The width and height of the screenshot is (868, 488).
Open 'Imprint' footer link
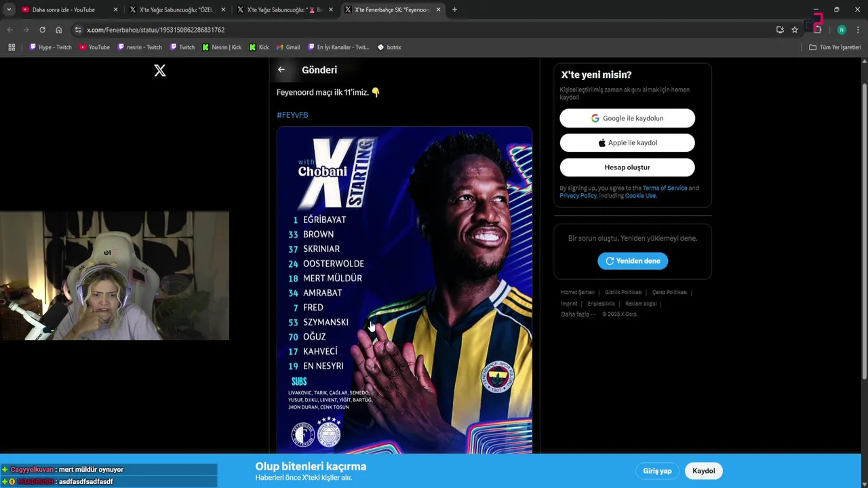pos(569,304)
